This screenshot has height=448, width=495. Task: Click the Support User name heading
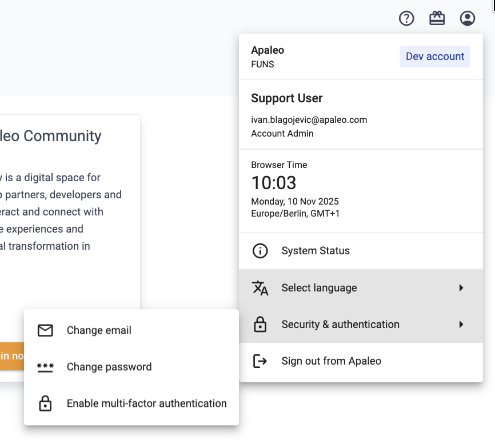286,98
